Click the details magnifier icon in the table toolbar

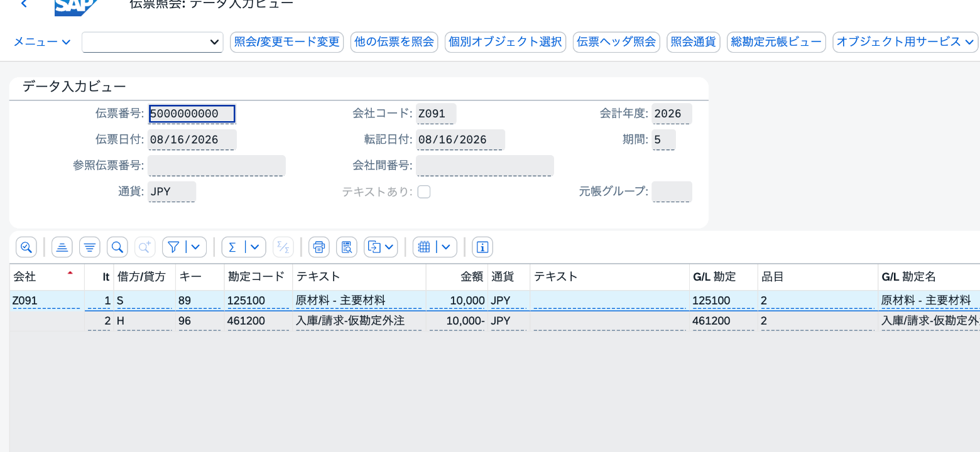[x=26, y=247]
